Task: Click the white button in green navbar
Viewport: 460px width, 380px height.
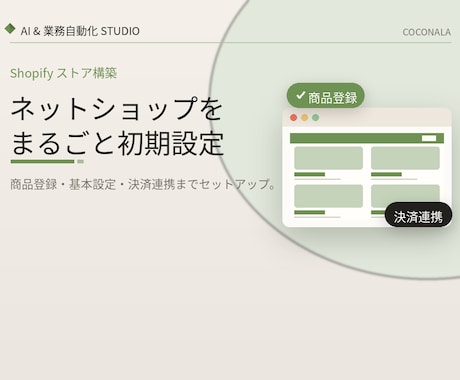Action: tap(429, 138)
